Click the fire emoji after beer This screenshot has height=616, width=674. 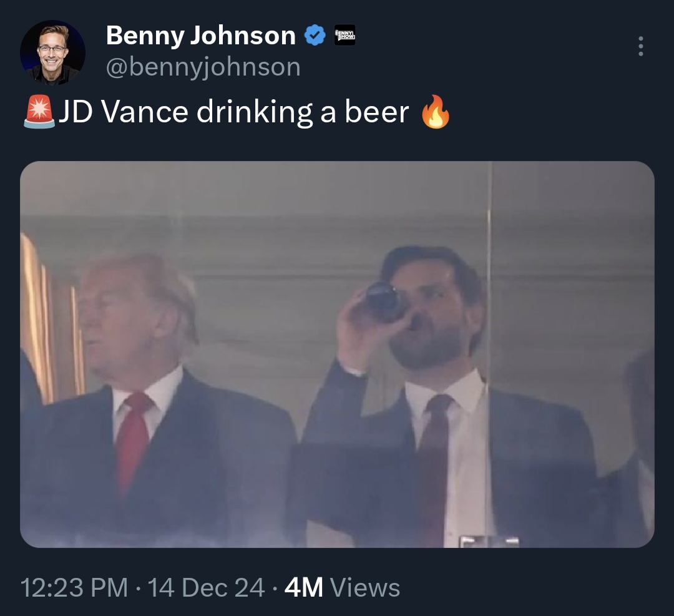point(436,112)
